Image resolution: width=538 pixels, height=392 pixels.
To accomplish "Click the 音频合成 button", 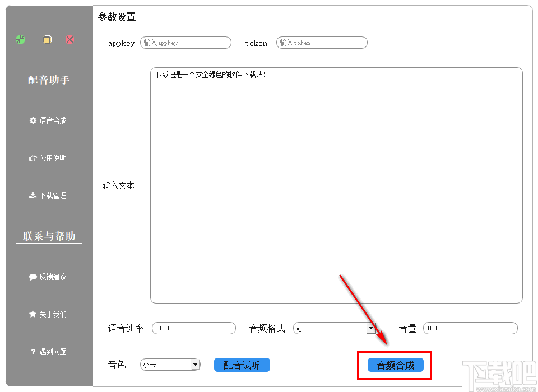I will [394, 365].
